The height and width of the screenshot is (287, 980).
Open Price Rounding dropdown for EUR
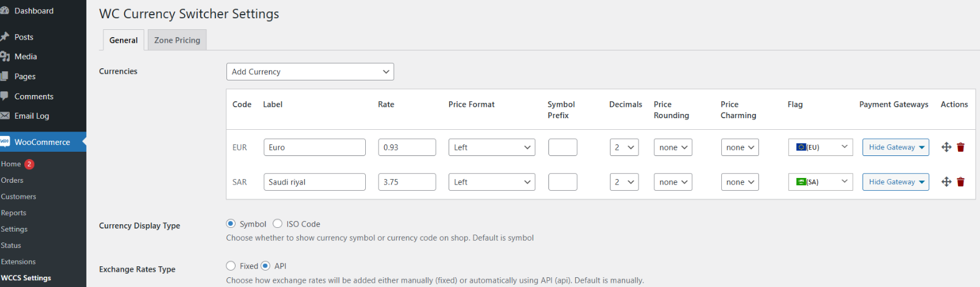(x=673, y=147)
